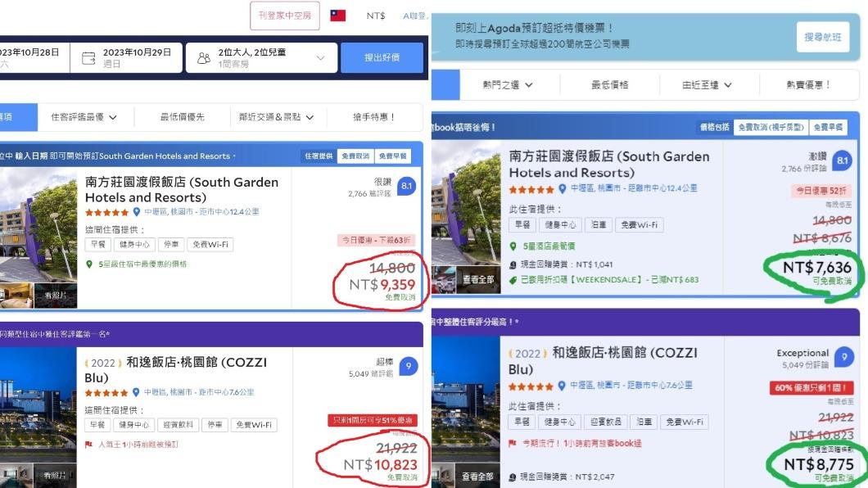868x488 pixels.
Task: Click the 刊登家中空房 button
Action: tap(285, 16)
